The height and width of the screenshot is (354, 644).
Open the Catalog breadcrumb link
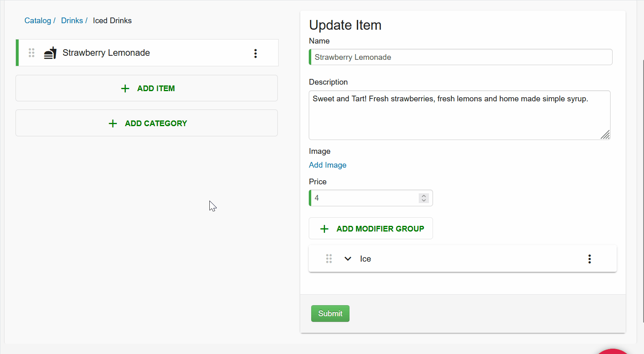click(37, 21)
